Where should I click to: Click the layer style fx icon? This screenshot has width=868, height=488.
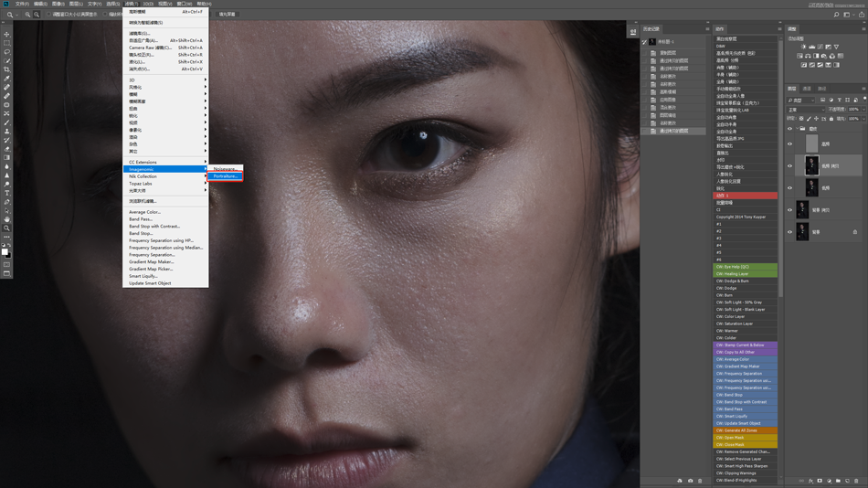(x=810, y=481)
